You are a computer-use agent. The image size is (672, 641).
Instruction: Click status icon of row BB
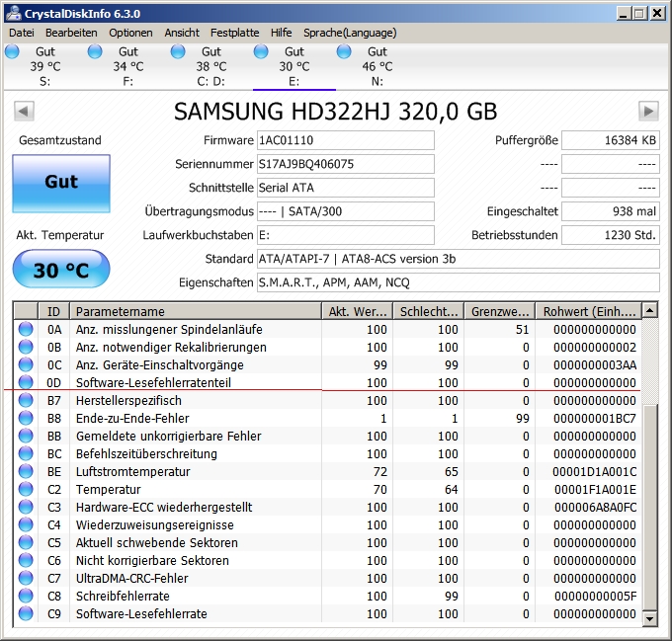[x=26, y=436]
